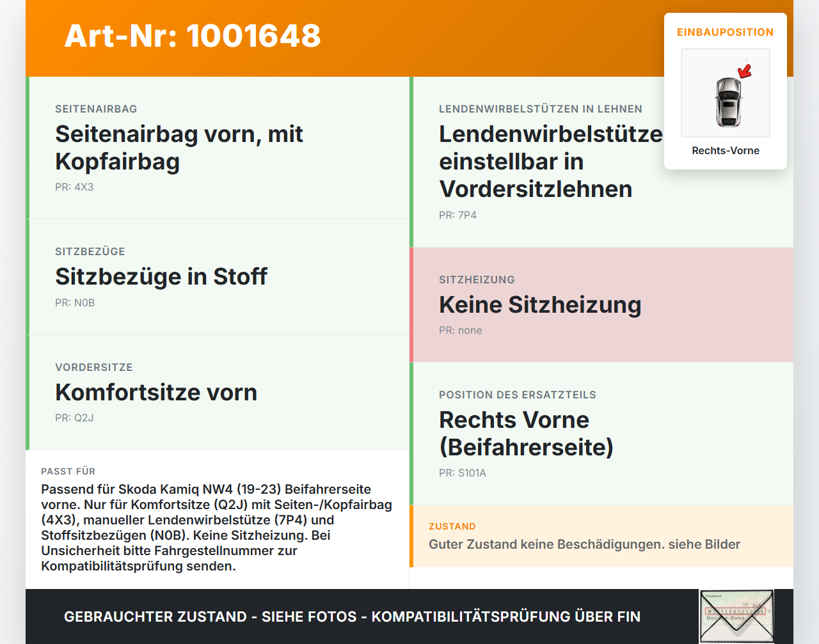Click the 'PR: S101A' code
819x644 pixels.
click(463, 473)
